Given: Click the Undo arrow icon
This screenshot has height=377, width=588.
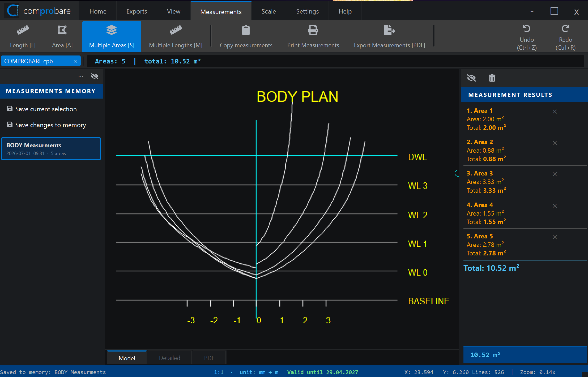Looking at the screenshot, I should 526,28.
